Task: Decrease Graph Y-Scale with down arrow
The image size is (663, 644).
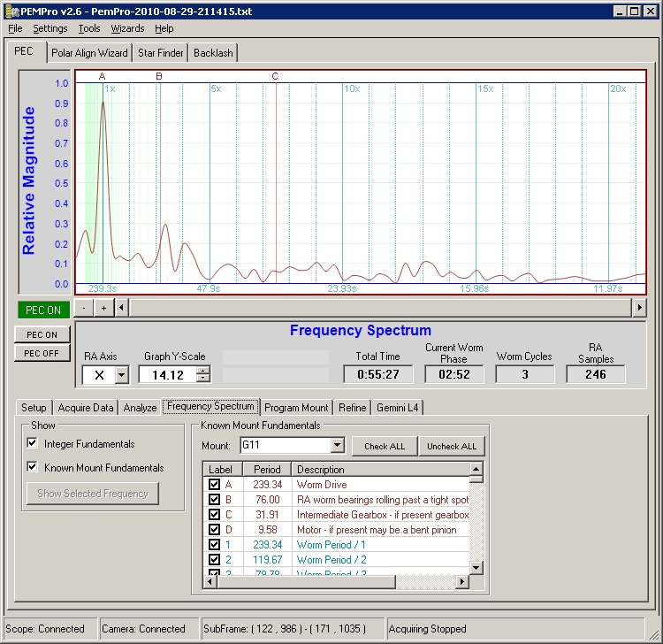Action: pos(203,379)
